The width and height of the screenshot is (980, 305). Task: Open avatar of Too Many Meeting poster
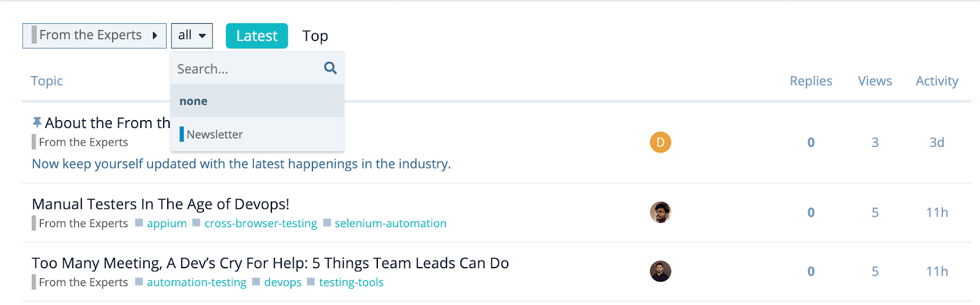tap(660, 271)
